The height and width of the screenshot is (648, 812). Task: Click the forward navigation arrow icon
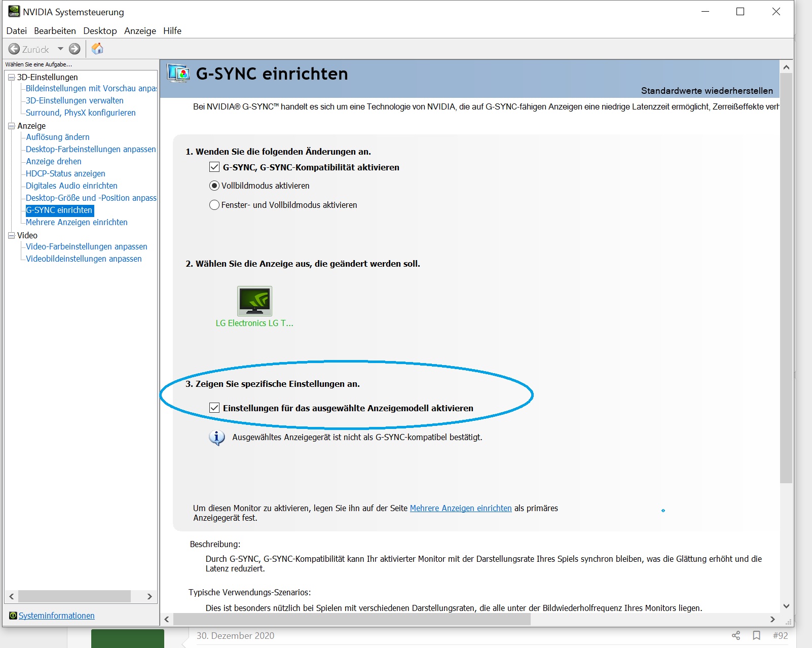(x=75, y=49)
